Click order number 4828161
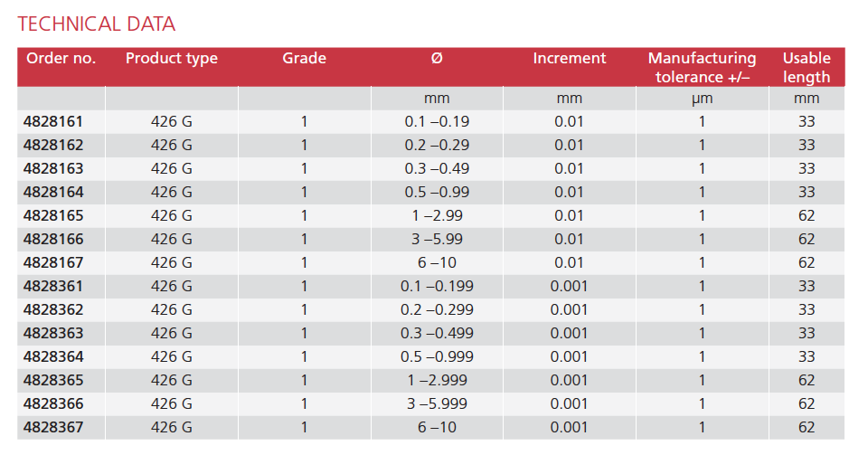868x474 pixels. pos(54,121)
